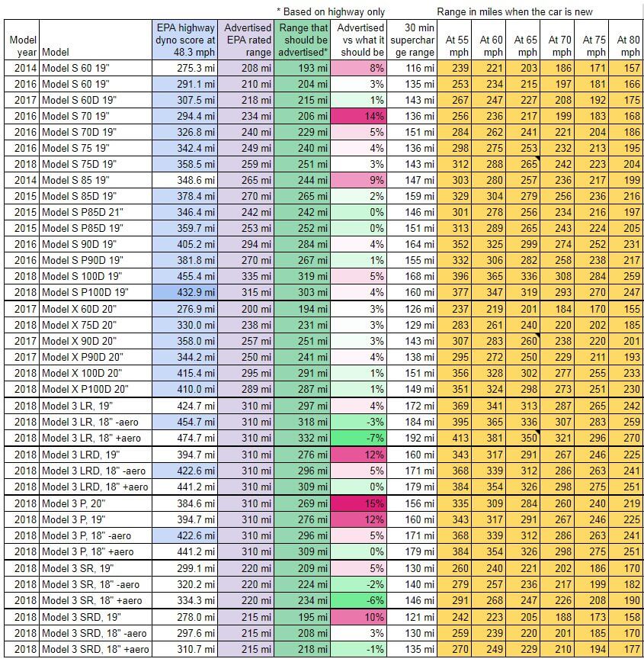Viewport: 644px width, 662px height.
Task: Select the "Model S 85D 19"" cell
Action: [96, 196]
